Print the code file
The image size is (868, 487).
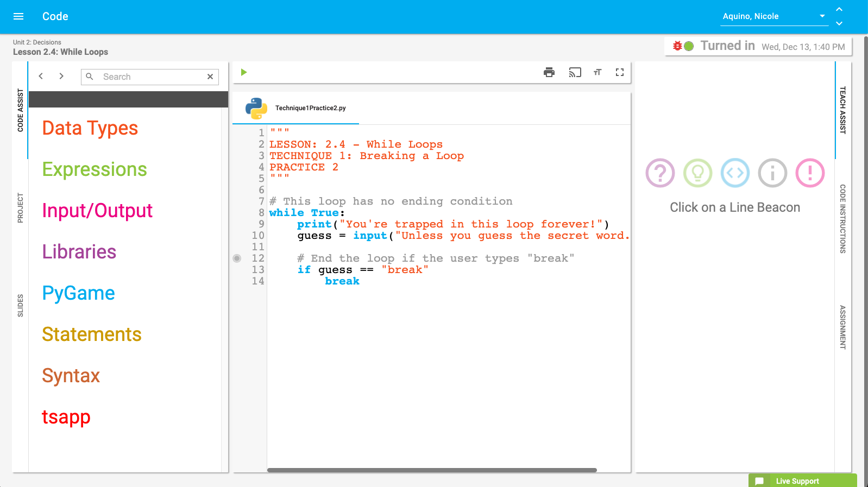(x=549, y=72)
